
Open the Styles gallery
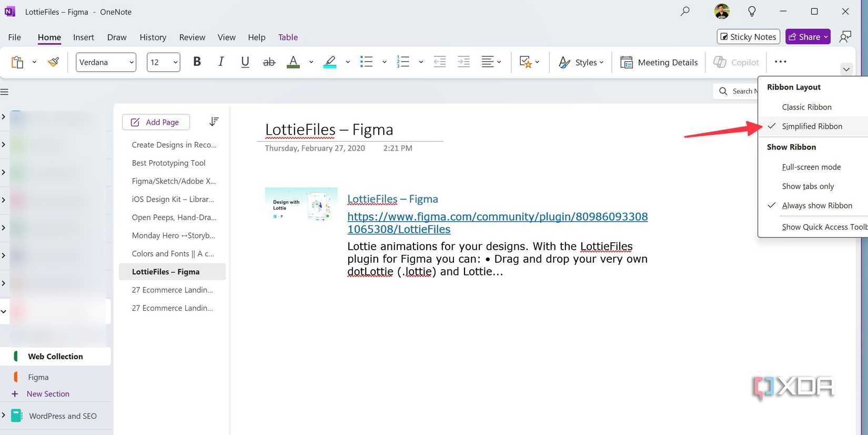pyautogui.click(x=581, y=62)
